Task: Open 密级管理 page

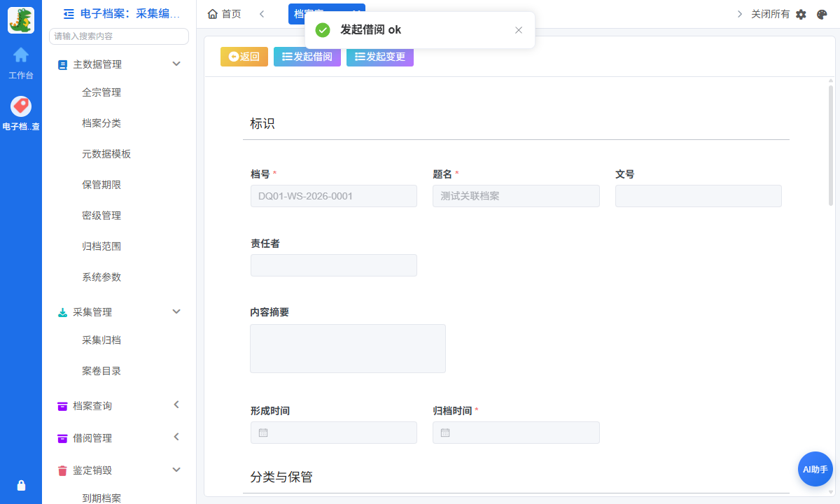Action: click(101, 216)
